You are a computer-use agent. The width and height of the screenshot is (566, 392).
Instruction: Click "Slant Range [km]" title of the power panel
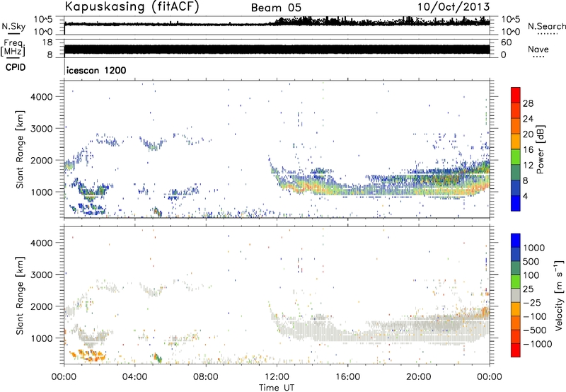20,149
